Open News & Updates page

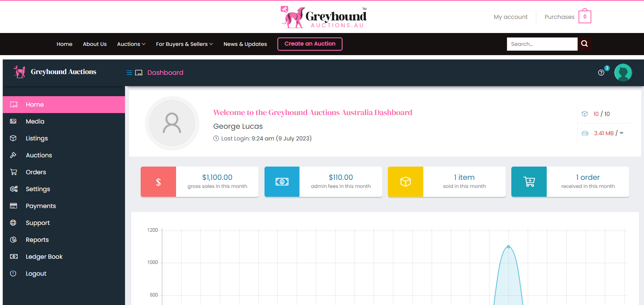245,44
